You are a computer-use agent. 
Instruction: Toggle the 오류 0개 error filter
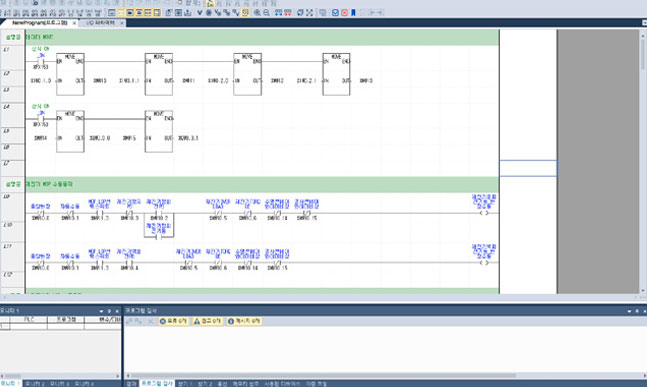pyautogui.click(x=174, y=321)
